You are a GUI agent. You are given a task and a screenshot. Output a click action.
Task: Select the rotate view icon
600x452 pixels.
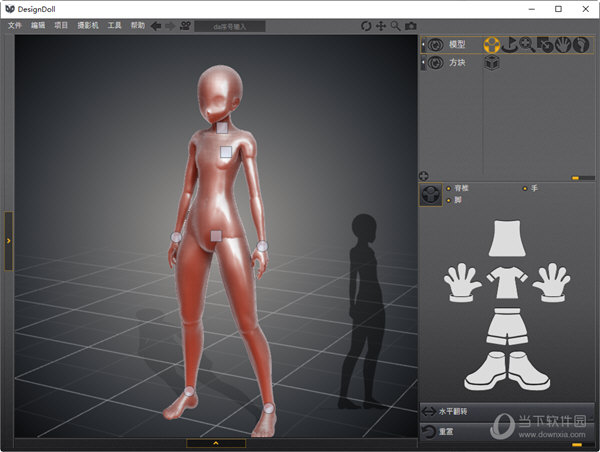point(366,26)
